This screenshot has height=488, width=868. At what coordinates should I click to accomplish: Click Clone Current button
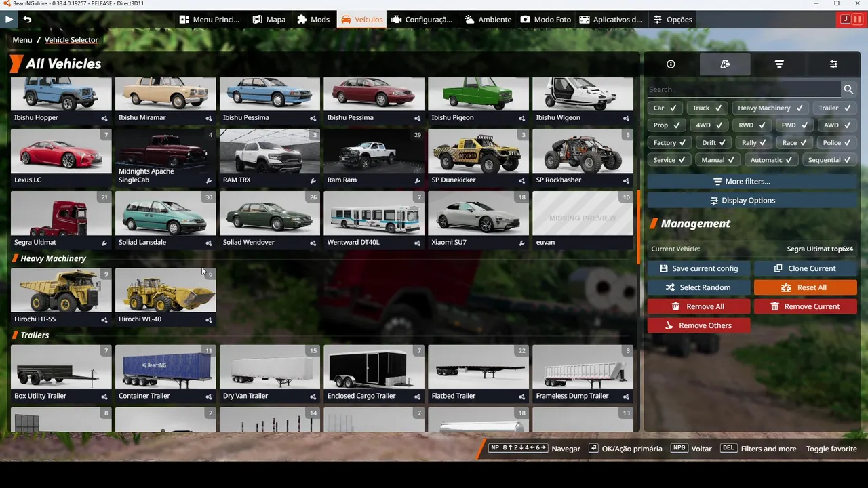[806, 268]
